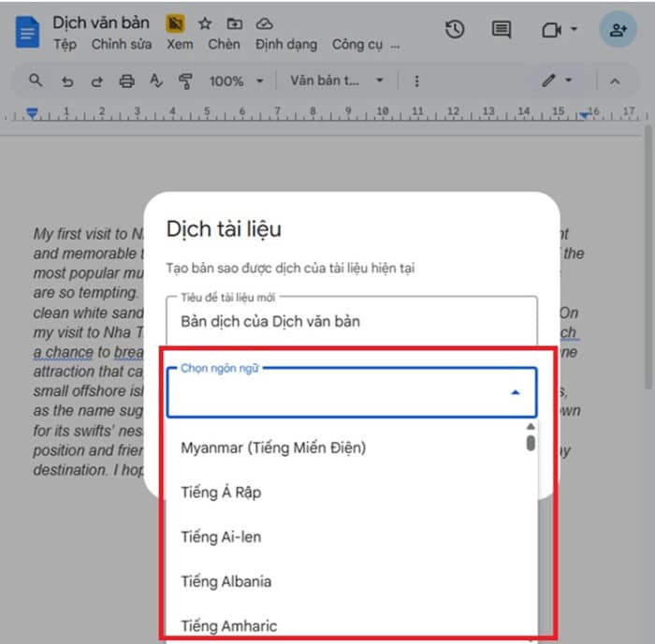Viewport: 655px width, 644px height.
Task: Expand the 100% zoom dropdown
Action: (236, 81)
